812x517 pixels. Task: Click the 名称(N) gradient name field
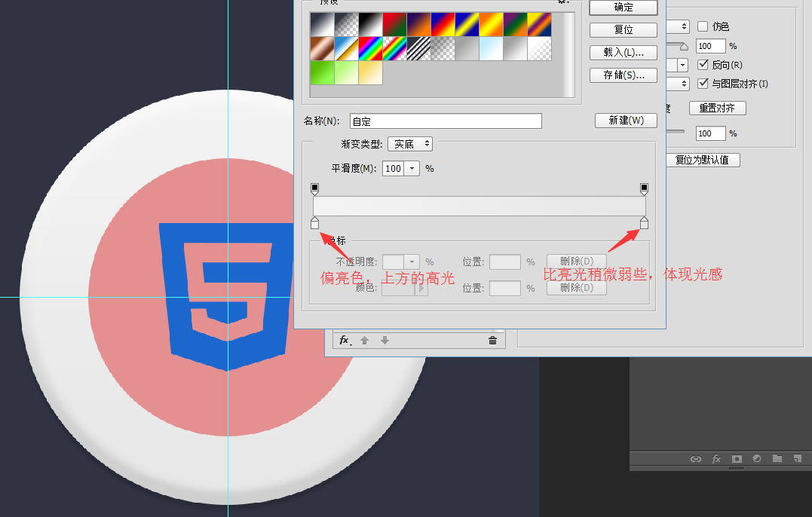click(x=446, y=121)
